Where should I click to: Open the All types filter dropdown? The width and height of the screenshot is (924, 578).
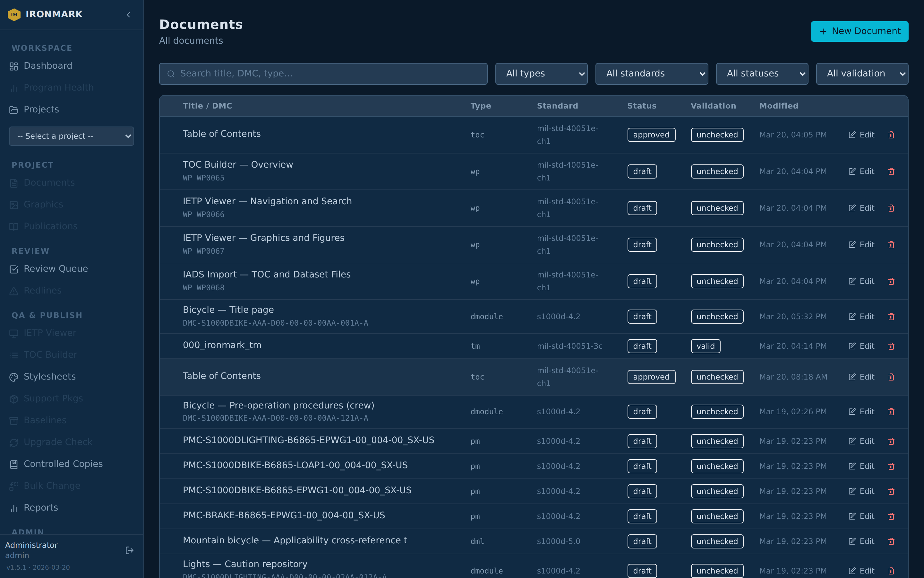pos(542,74)
